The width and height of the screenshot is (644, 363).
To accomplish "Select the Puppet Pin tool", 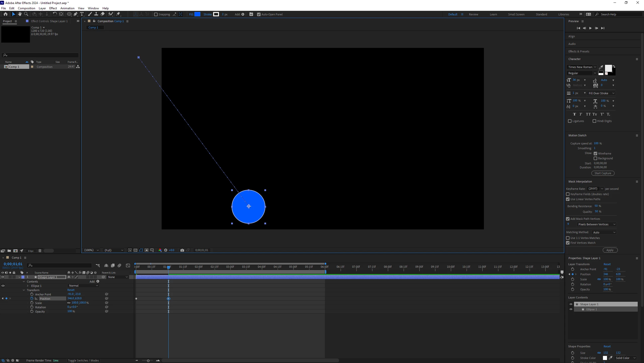I will tap(118, 14).
